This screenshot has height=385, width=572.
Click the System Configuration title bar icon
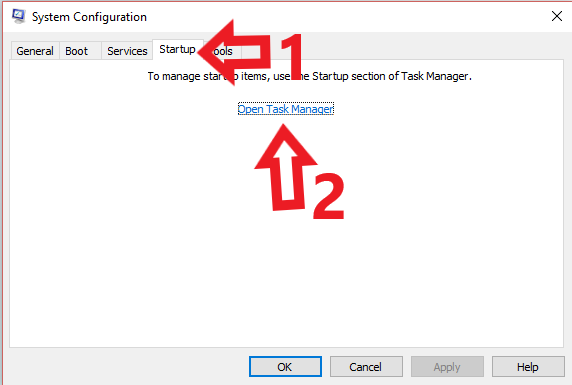[x=18, y=16]
